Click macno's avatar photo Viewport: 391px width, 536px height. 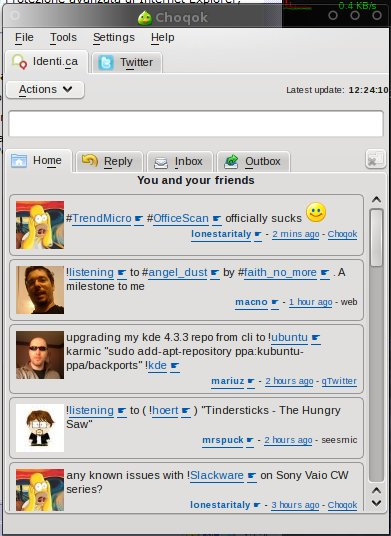(x=40, y=290)
